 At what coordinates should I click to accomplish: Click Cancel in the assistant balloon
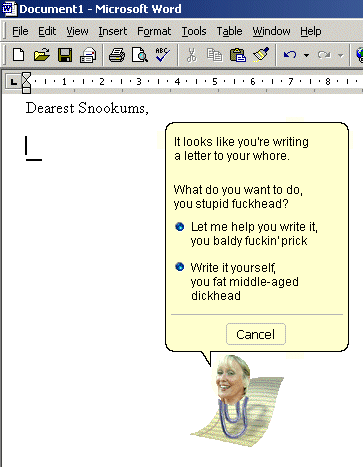click(x=256, y=334)
